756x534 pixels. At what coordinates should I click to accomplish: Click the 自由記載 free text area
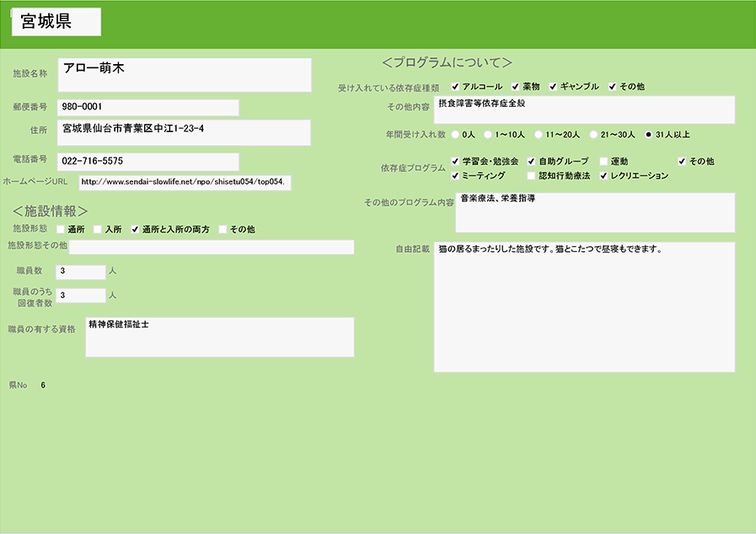[584, 307]
